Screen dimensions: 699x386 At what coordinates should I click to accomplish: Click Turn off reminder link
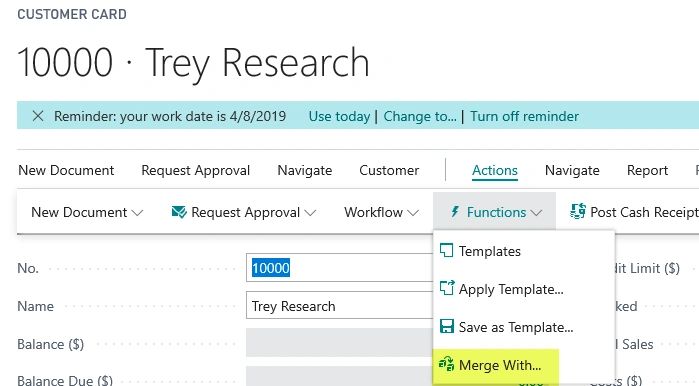[524, 116]
